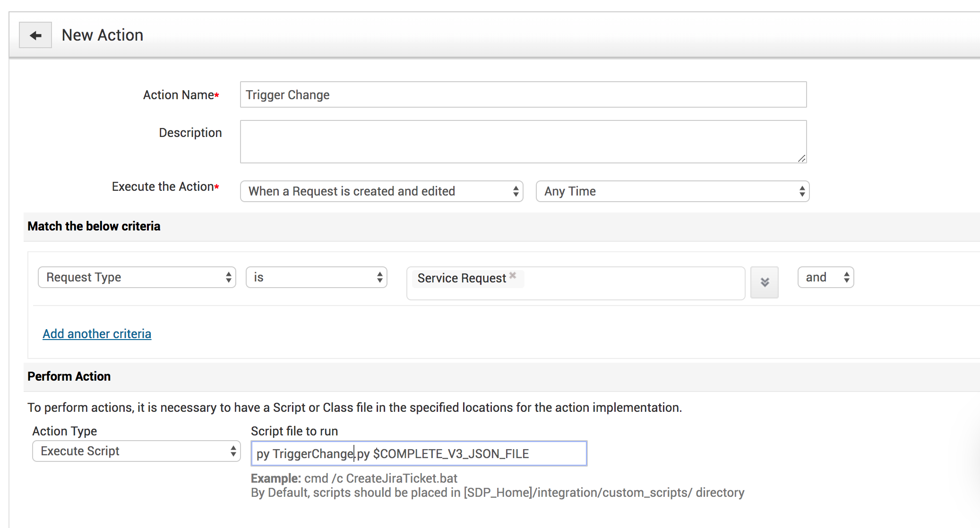Click the Execute the Action label

pyautogui.click(x=163, y=187)
